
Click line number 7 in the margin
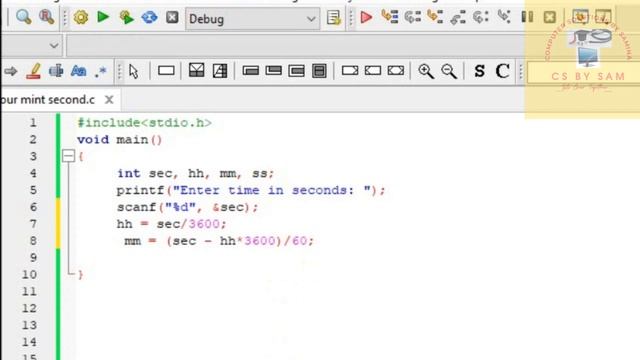(x=33, y=224)
